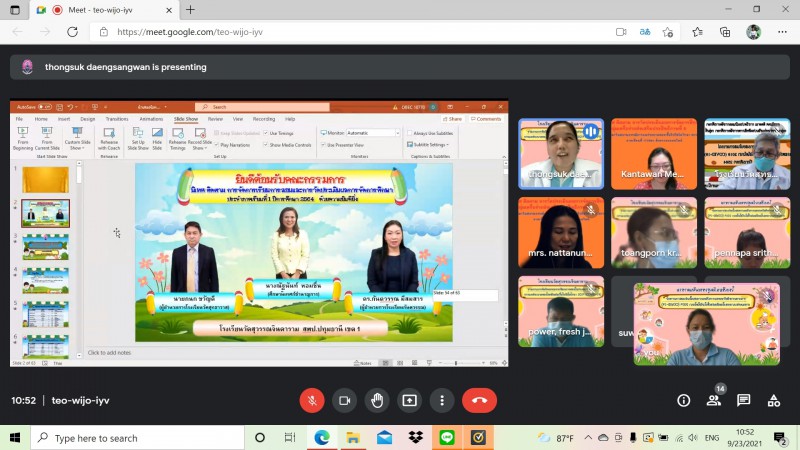The image size is (800, 450).
Task: Raise hand in the meeting
Action: point(377,400)
